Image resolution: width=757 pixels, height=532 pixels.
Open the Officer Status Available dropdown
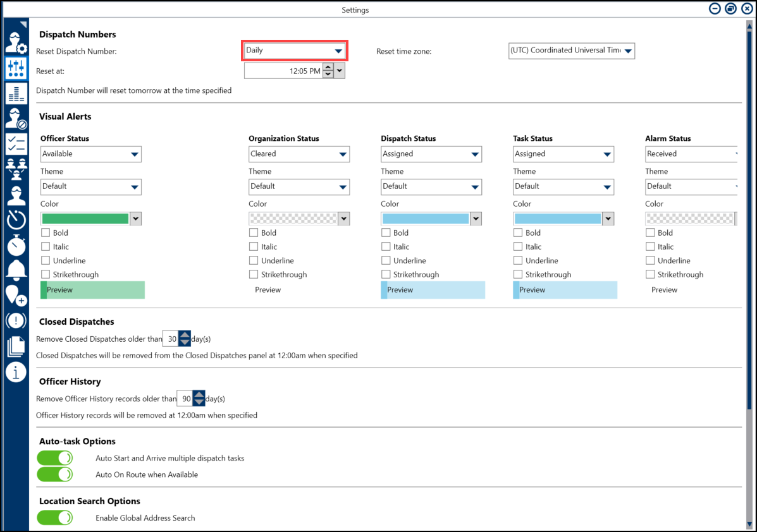pyautogui.click(x=91, y=154)
